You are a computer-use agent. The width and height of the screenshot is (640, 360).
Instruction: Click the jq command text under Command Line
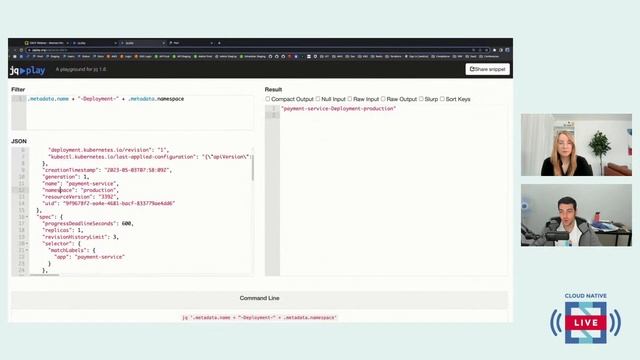pos(259,317)
